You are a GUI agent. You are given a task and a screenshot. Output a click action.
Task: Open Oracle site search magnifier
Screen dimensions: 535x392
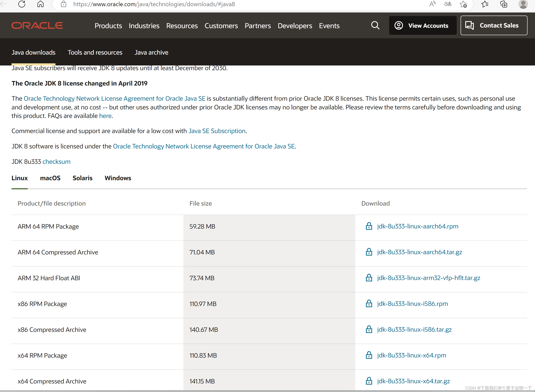tap(375, 25)
